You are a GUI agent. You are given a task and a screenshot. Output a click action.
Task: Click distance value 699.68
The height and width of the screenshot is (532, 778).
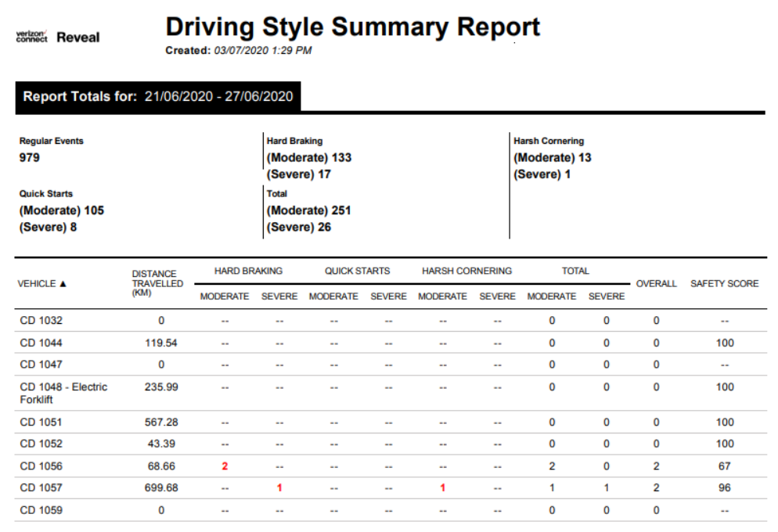[161, 488]
